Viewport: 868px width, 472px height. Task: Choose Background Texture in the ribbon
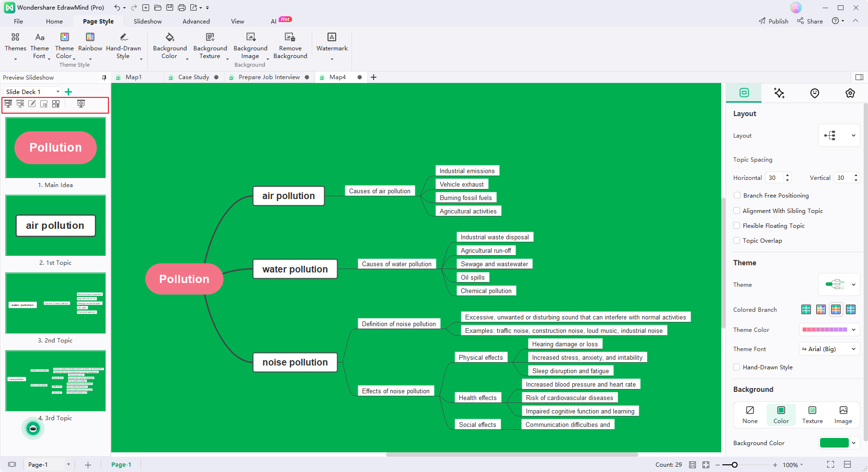[x=210, y=47]
